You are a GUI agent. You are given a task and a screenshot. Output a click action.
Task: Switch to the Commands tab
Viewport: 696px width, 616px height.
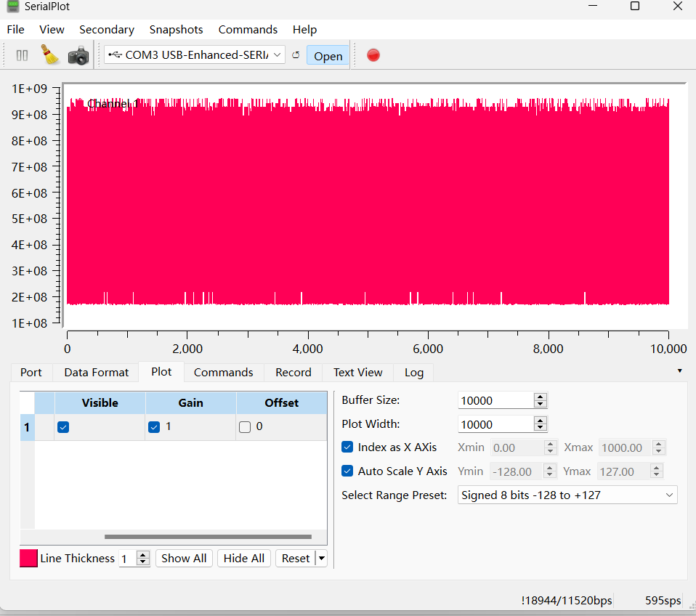pos(223,373)
